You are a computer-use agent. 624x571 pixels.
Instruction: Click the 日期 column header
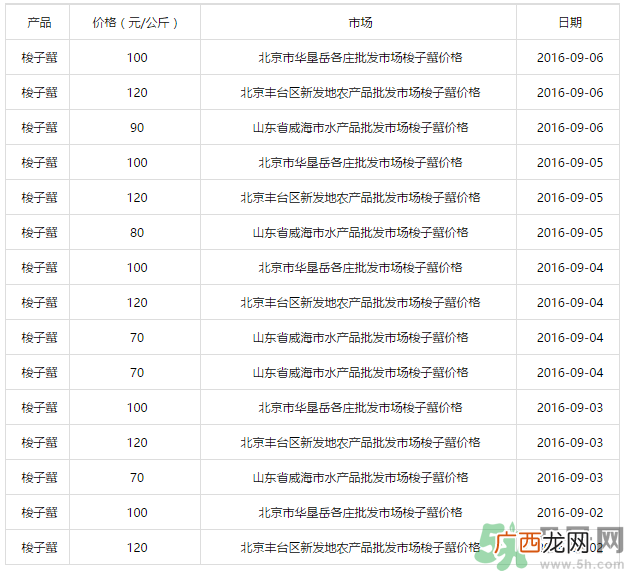570,23
